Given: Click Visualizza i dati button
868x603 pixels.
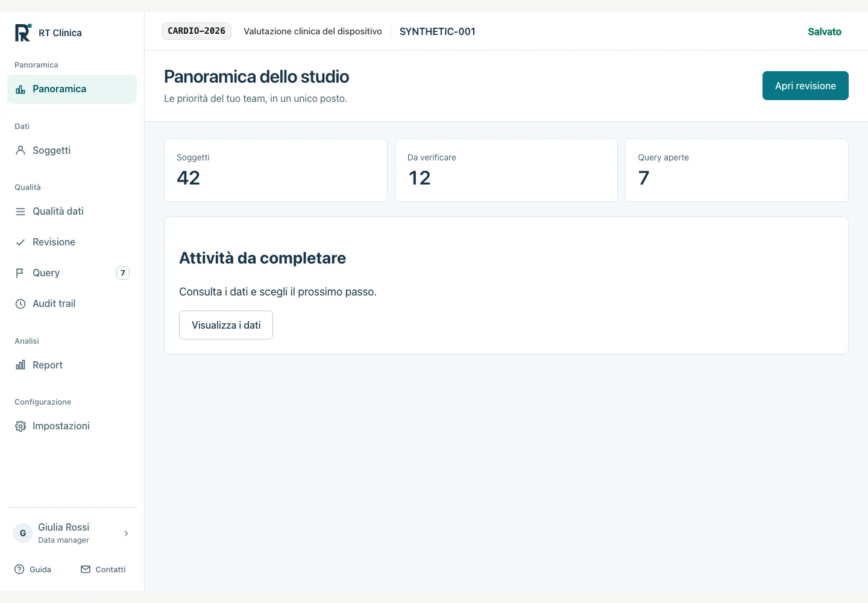Looking at the screenshot, I should point(226,325).
